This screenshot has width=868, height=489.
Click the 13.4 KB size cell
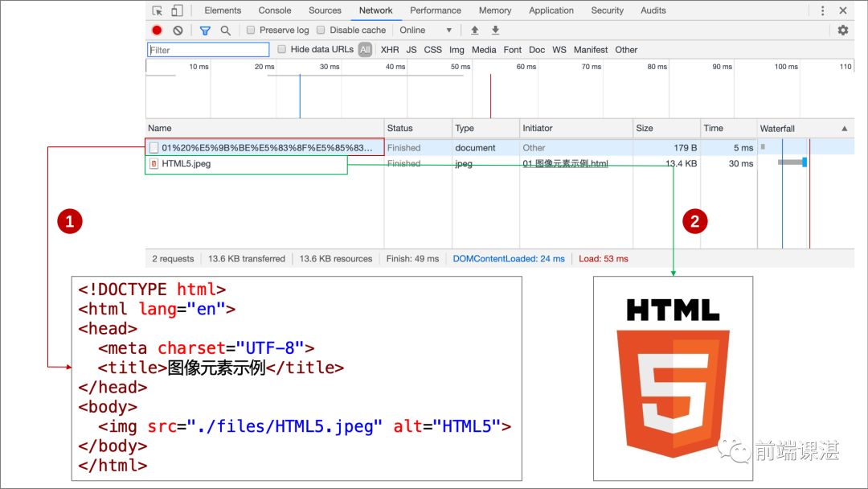pos(681,164)
